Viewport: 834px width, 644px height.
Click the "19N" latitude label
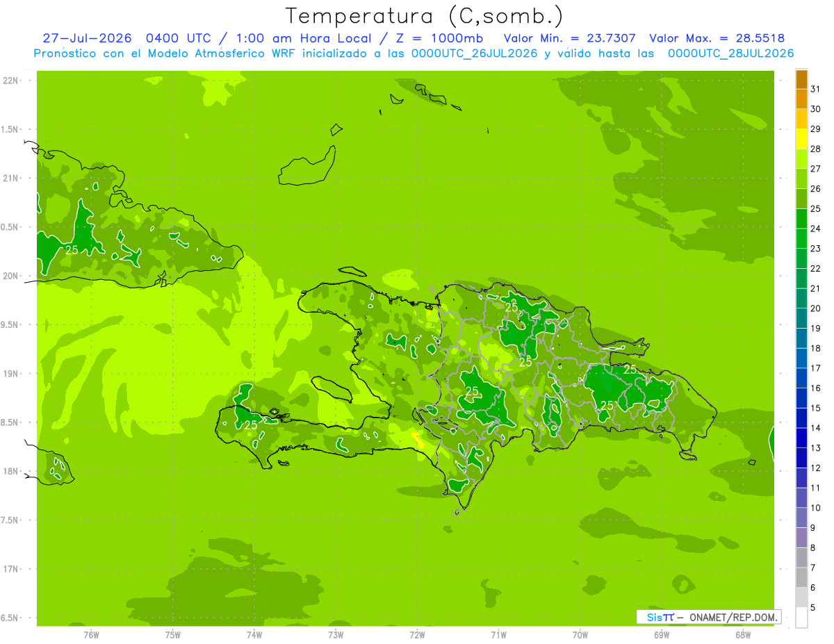pyautogui.click(x=10, y=373)
